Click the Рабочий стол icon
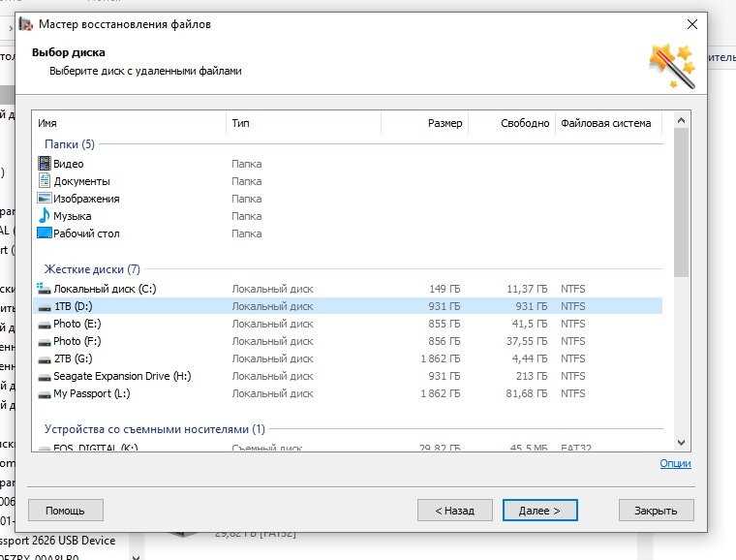 point(44,233)
